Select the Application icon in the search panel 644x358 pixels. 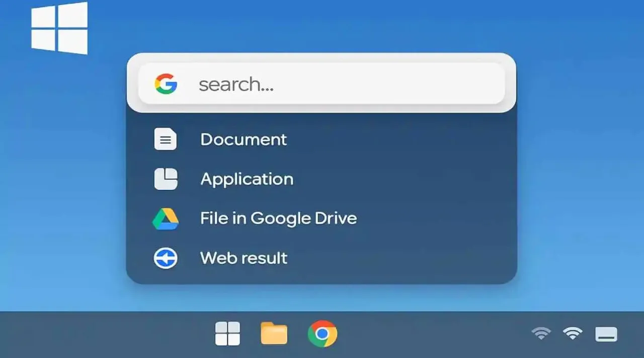166,179
